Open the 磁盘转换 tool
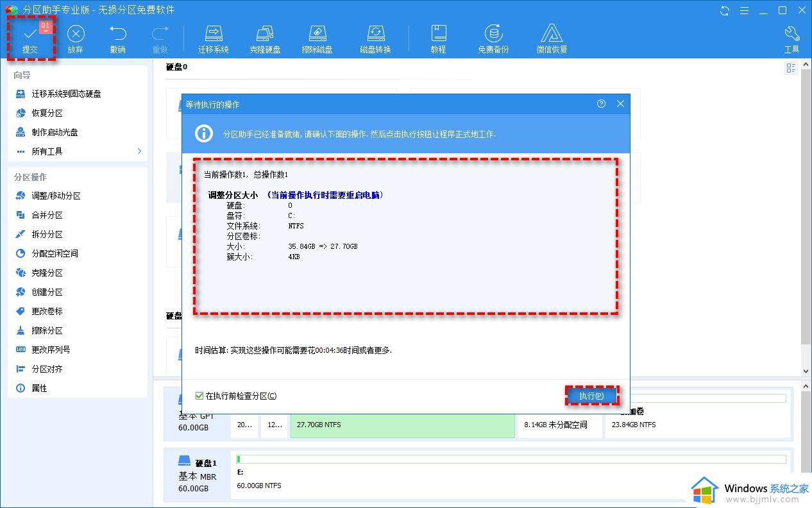Viewport: 812px width, 508px height. 375,38
